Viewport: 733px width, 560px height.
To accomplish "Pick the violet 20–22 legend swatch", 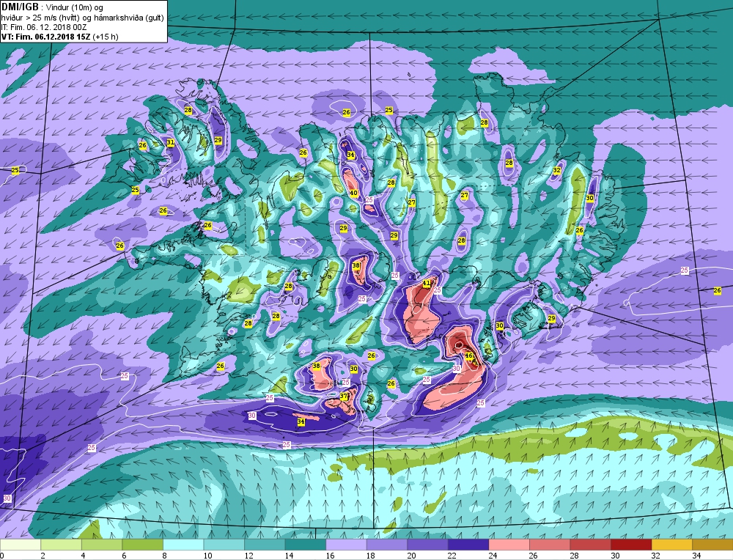I will [427, 545].
